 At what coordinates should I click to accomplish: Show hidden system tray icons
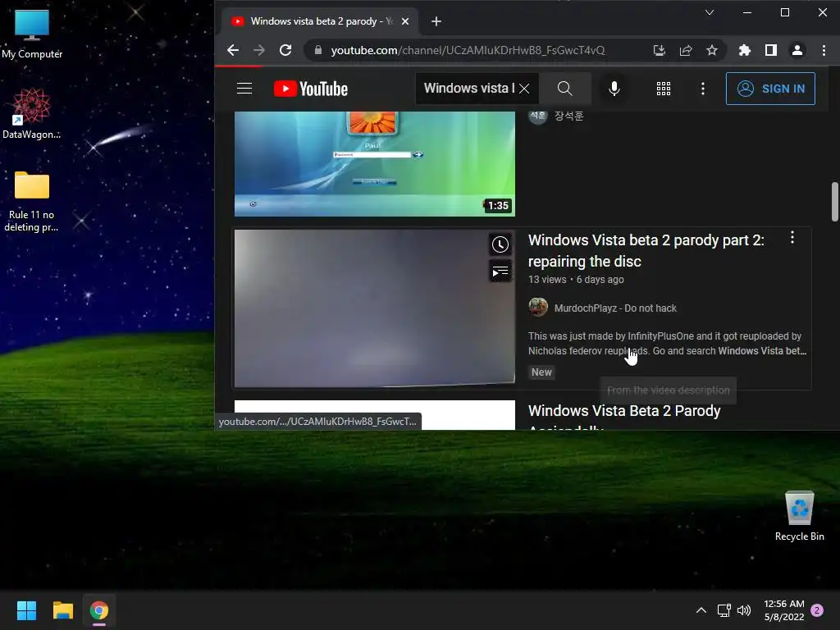click(x=701, y=610)
